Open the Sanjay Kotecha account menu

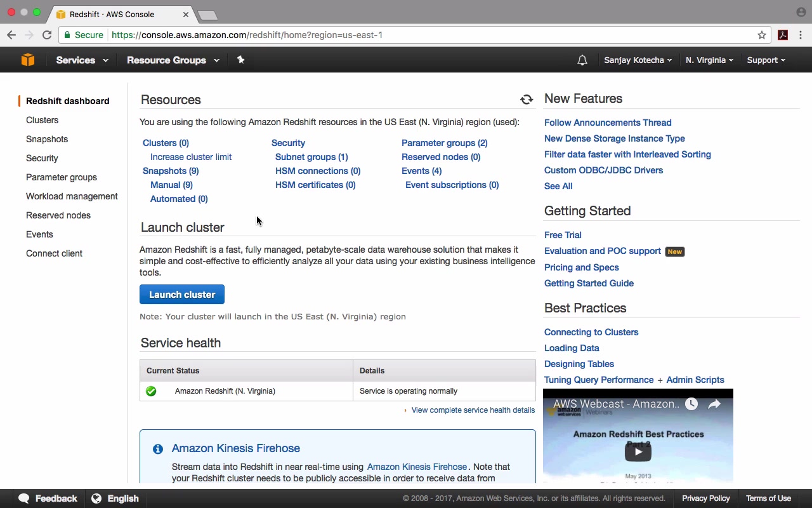pos(638,60)
